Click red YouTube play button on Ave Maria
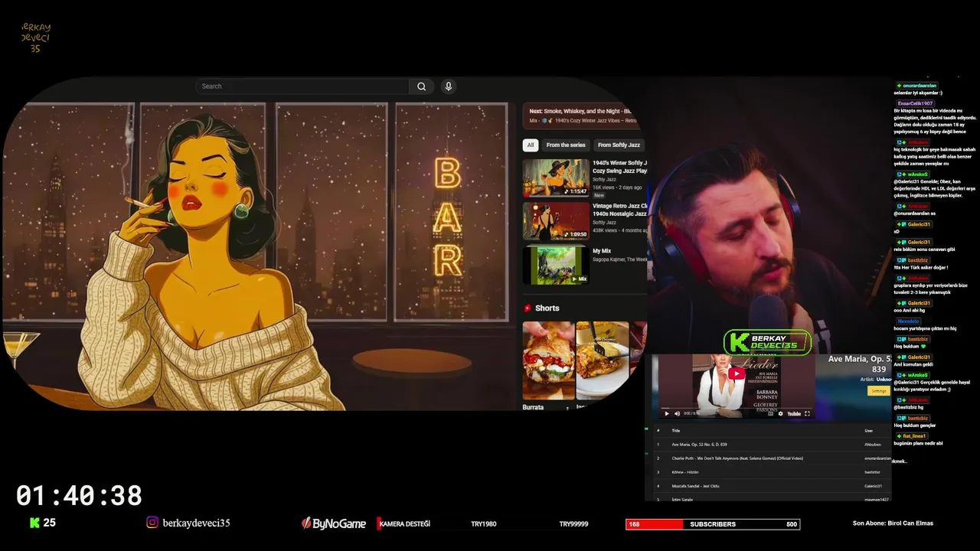 [x=737, y=374]
